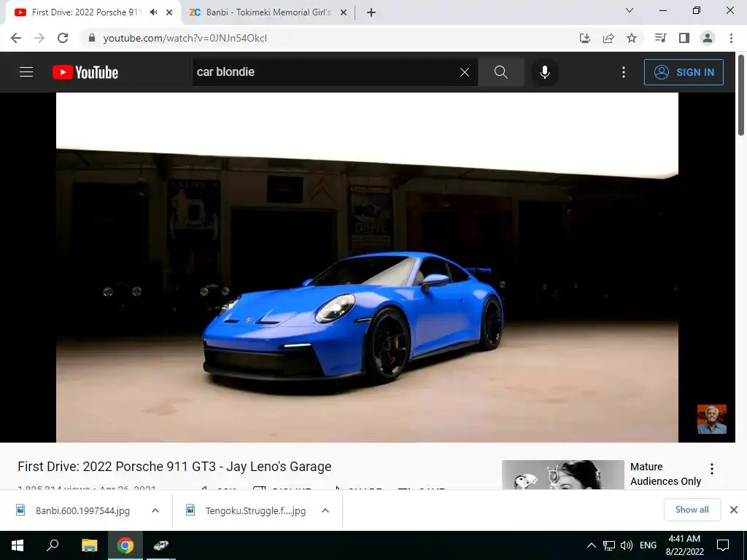747x560 pixels.
Task: Open the media control icon in Chrome toolbar
Action: coord(660,38)
